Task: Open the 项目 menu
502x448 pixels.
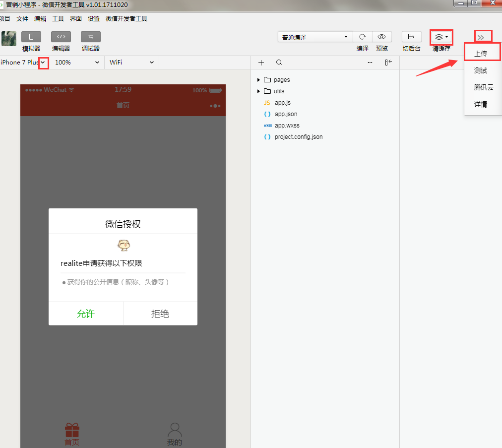Action: pos(5,18)
